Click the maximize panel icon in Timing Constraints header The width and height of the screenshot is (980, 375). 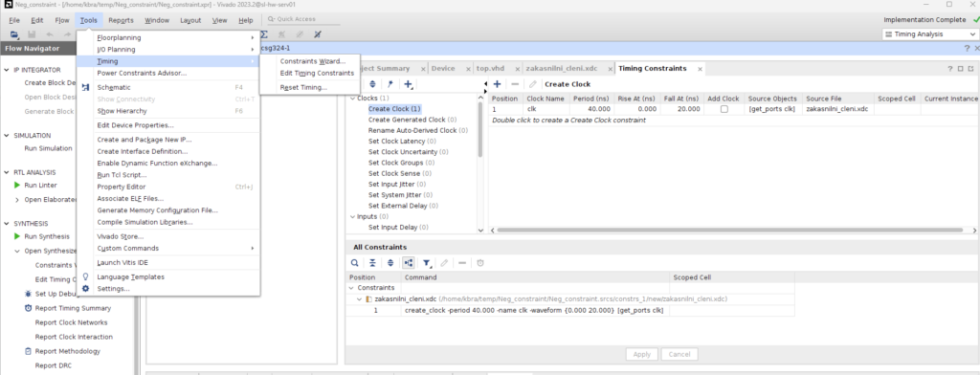tap(960, 69)
